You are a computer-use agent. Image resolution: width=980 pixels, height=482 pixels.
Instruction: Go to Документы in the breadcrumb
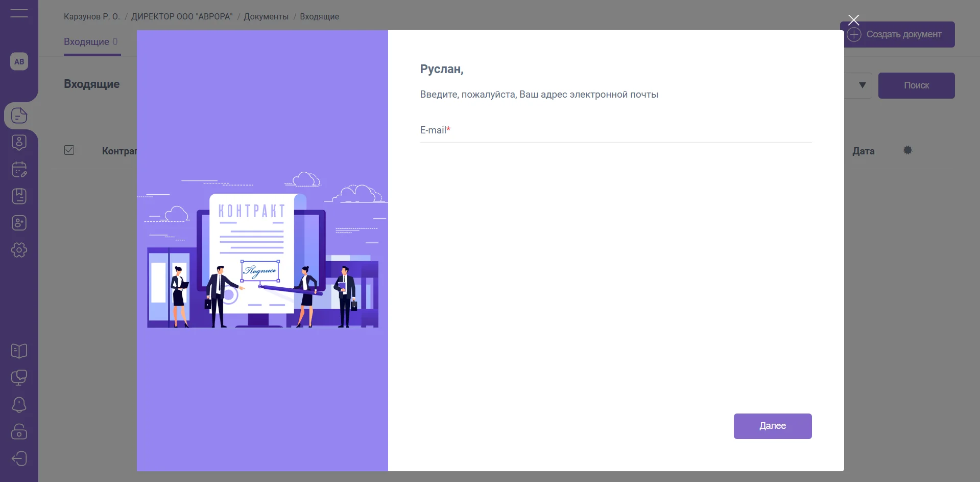[266, 16]
